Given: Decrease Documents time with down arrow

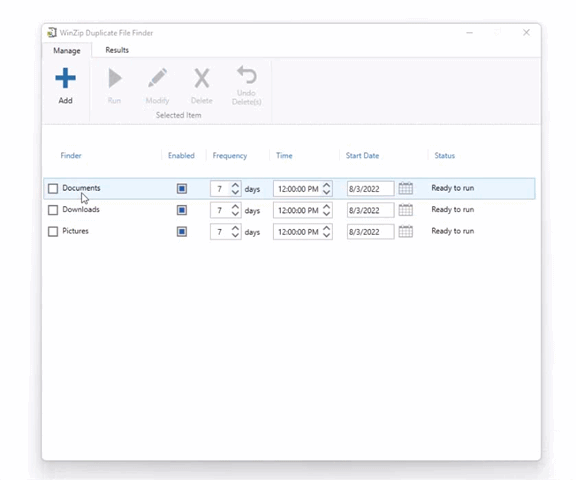Looking at the screenshot, I should click(326, 192).
